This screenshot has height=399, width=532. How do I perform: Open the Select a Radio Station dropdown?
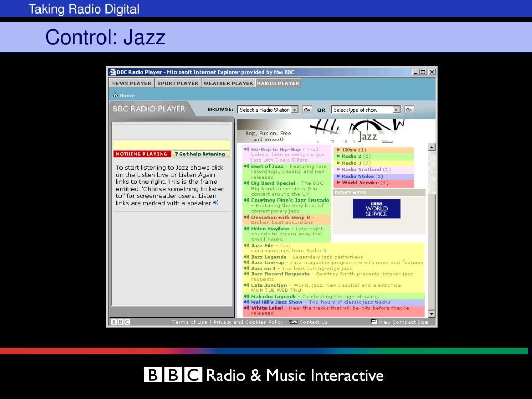pos(268,110)
